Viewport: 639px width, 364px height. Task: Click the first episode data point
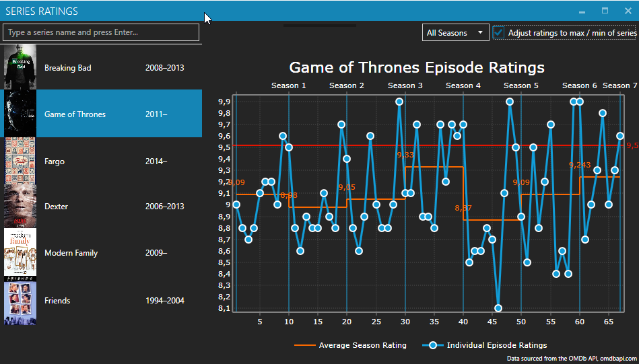(x=236, y=205)
